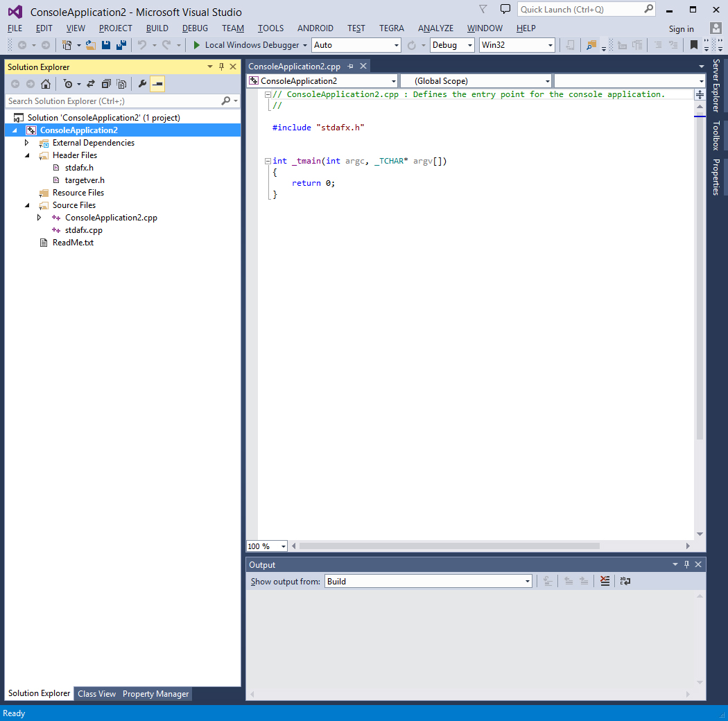This screenshot has height=721, width=728.
Task: Open the notifications flag icon
Action: 483,9
